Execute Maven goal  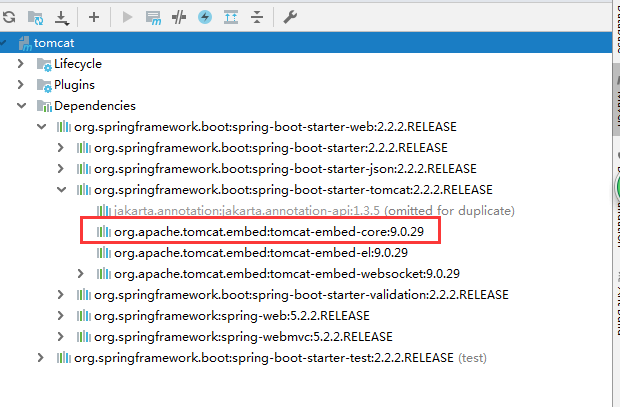click(153, 18)
